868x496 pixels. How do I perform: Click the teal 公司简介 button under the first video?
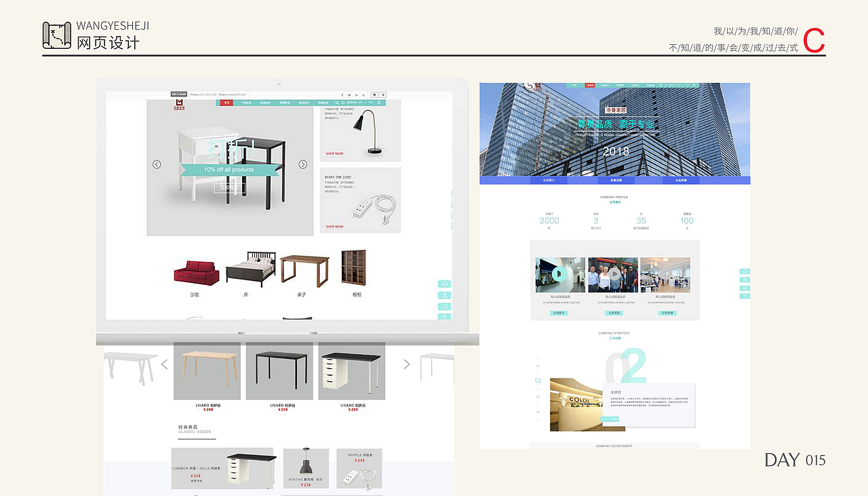559,313
